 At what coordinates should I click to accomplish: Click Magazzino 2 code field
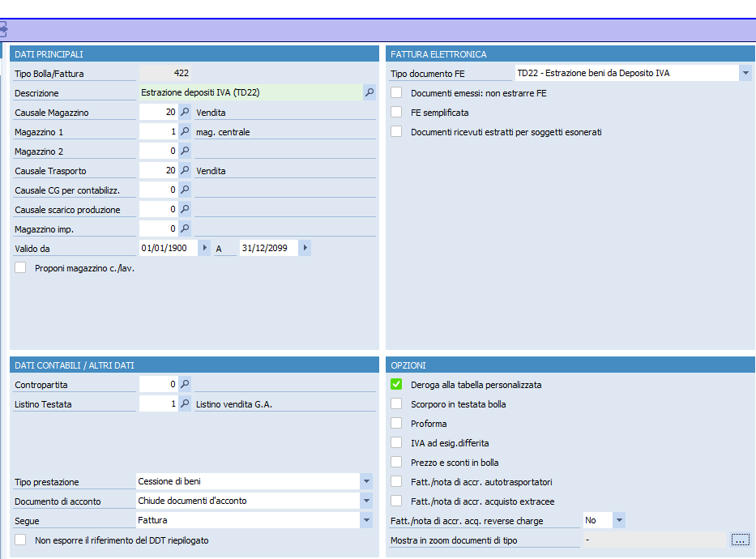point(159,151)
